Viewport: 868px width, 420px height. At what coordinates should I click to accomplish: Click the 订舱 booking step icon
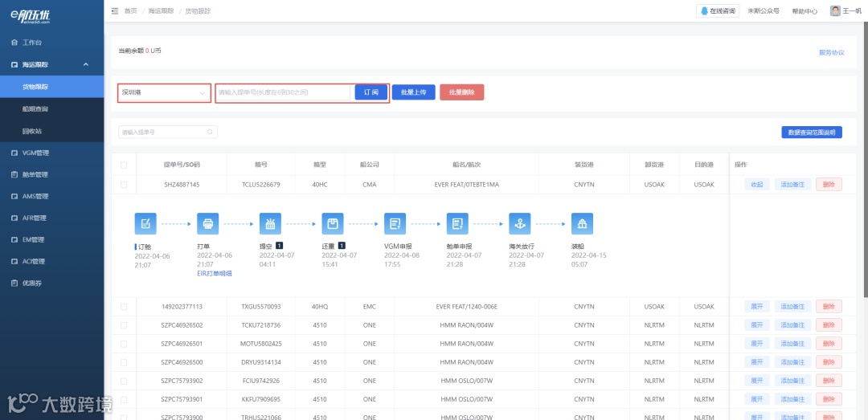pyautogui.click(x=145, y=223)
